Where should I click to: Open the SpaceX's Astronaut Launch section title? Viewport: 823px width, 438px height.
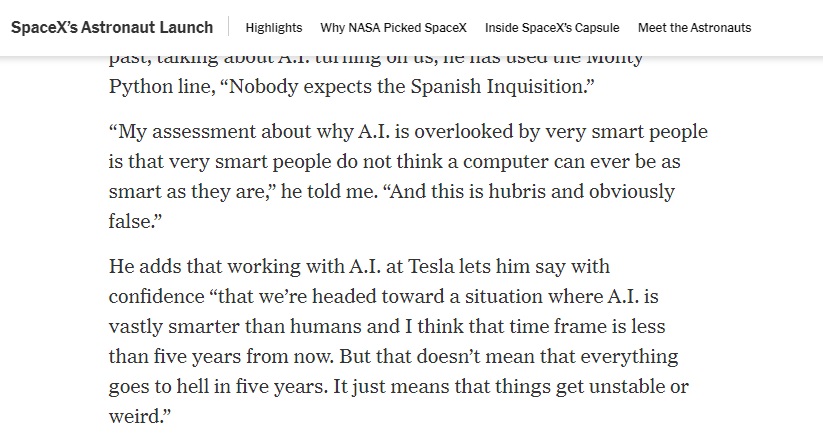tap(111, 27)
